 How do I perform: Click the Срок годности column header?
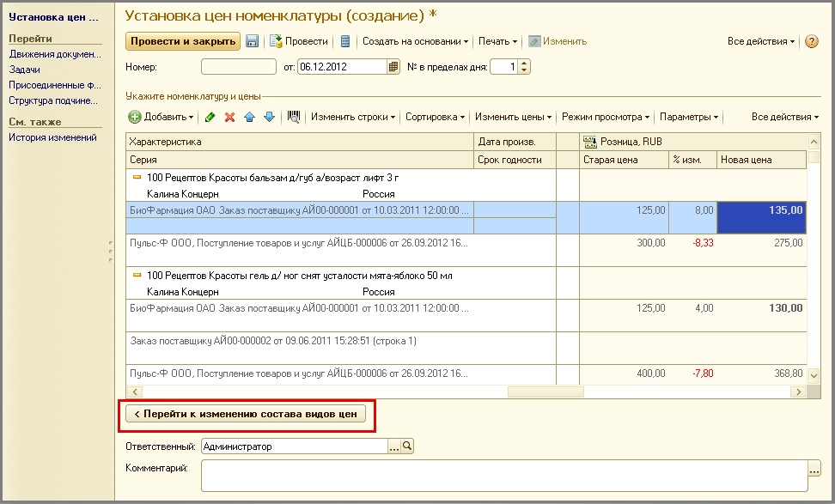coord(515,160)
